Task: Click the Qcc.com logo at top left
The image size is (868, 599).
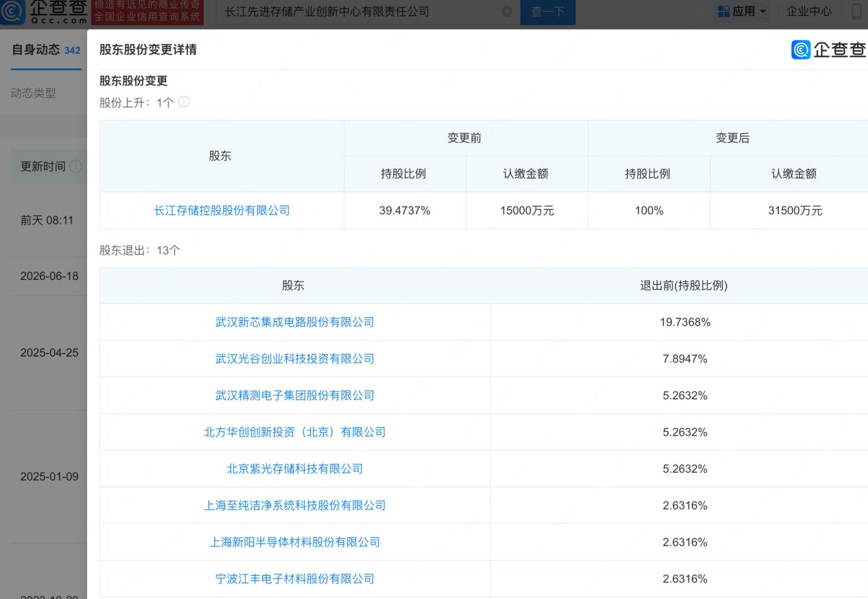Action: [x=45, y=12]
